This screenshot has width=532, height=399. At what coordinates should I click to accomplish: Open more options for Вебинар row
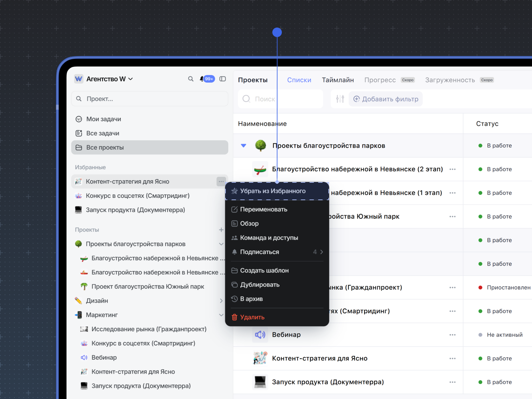[452, 335]
